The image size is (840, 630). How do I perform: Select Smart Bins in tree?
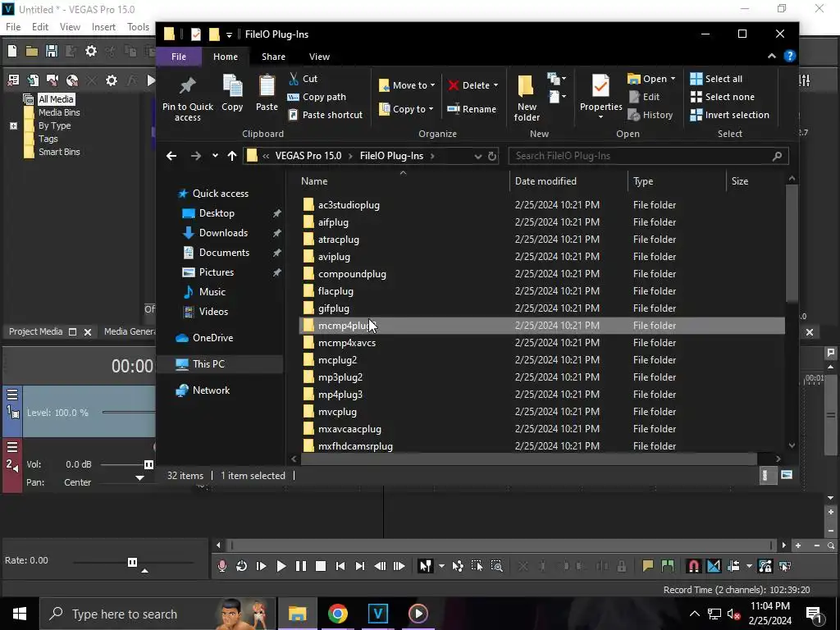(x=59, y=152)
